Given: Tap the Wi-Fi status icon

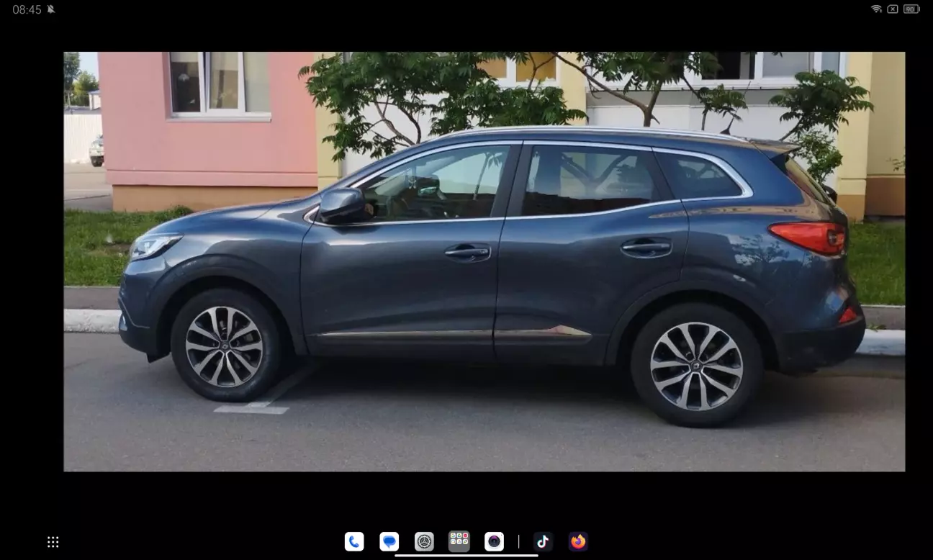Looking at the screenshot, I should [x=876, y=9].
